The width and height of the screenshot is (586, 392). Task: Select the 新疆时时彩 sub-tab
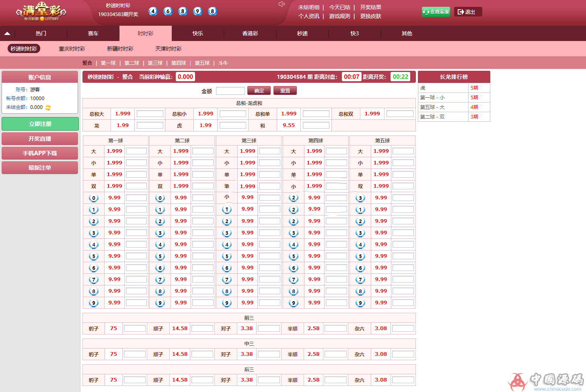click(120, 49)
